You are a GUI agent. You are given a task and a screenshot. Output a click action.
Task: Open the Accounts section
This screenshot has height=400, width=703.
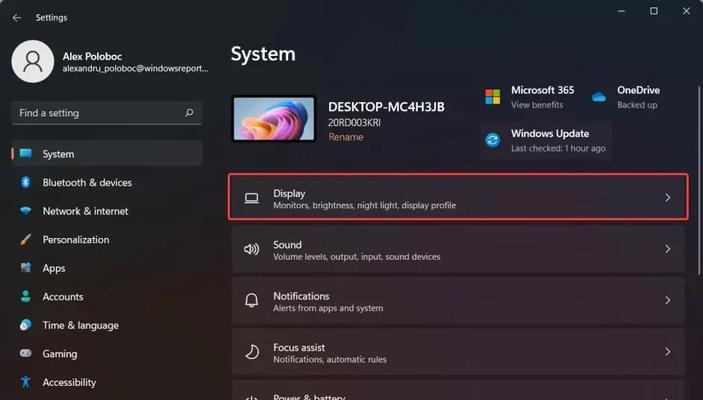(107, 296)
